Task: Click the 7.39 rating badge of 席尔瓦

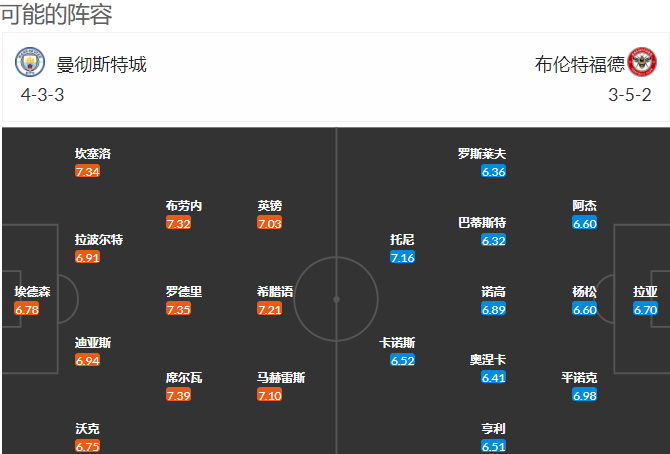Action: (179, 395)
